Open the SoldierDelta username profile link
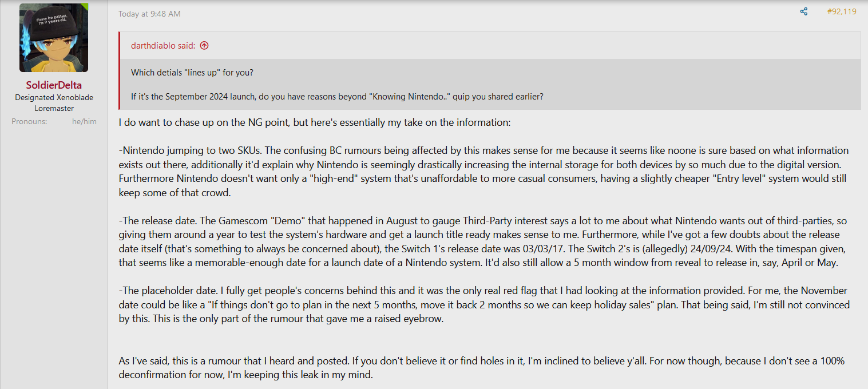Screen dimensions: 868x389 click(x=54, y=85)
